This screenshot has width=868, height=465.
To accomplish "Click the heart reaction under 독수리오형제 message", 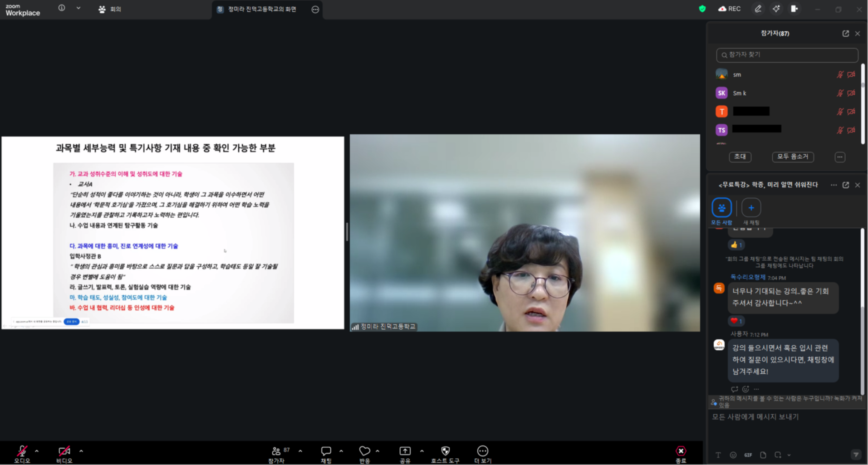I will click(x=736, y=321).
